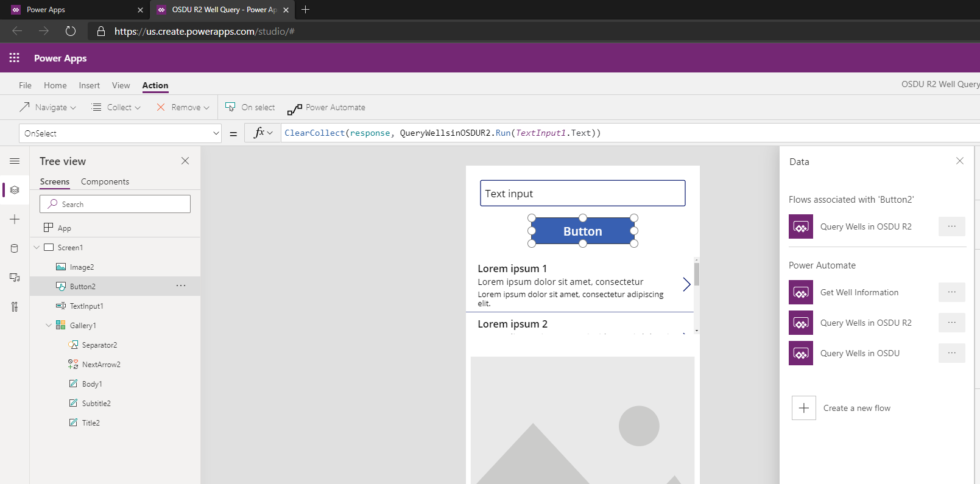The image size is (980, 484).
Task: Select the Query Wells in OSDU flow
Action: [x=859, y=353]
